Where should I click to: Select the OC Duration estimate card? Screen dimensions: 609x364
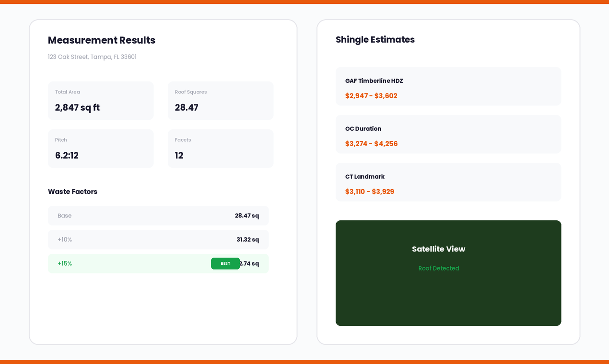(x=448, y=134)
